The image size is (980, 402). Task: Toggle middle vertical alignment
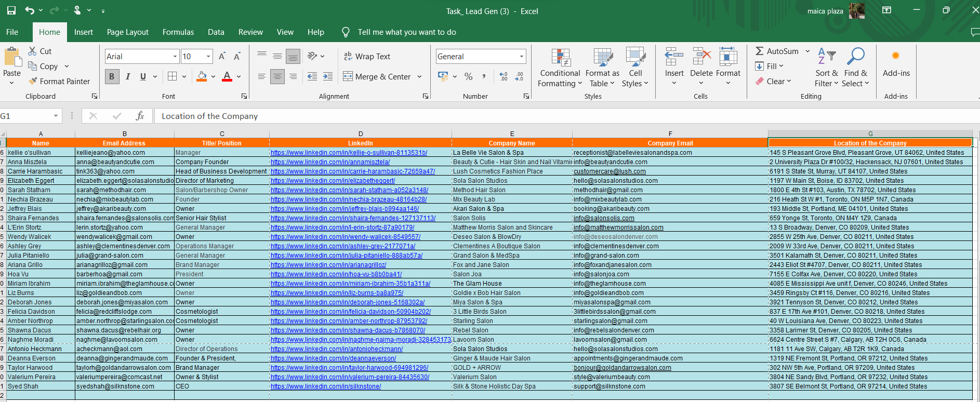point(277,56)
